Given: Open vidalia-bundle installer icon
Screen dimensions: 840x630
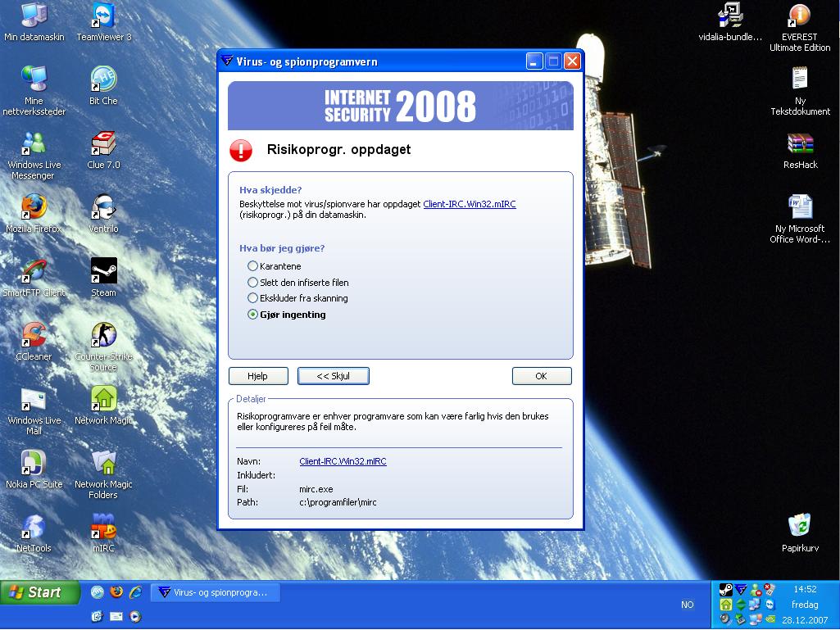Looking at the screenshot, I should tap(730, 22).
